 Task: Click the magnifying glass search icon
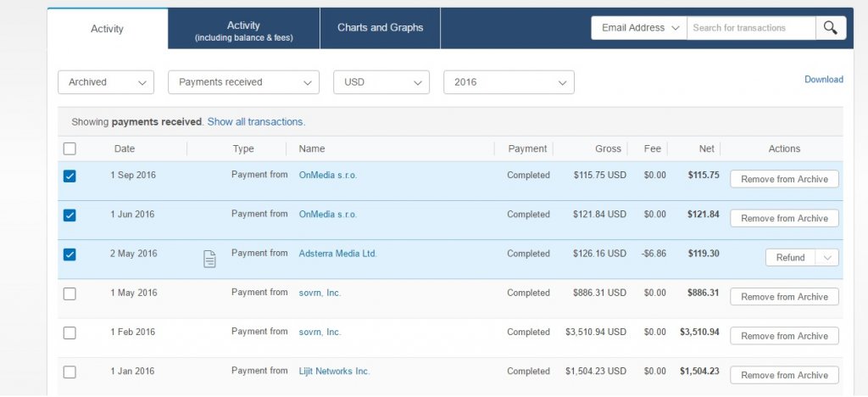pyautogui.click(x=831, y=28)
